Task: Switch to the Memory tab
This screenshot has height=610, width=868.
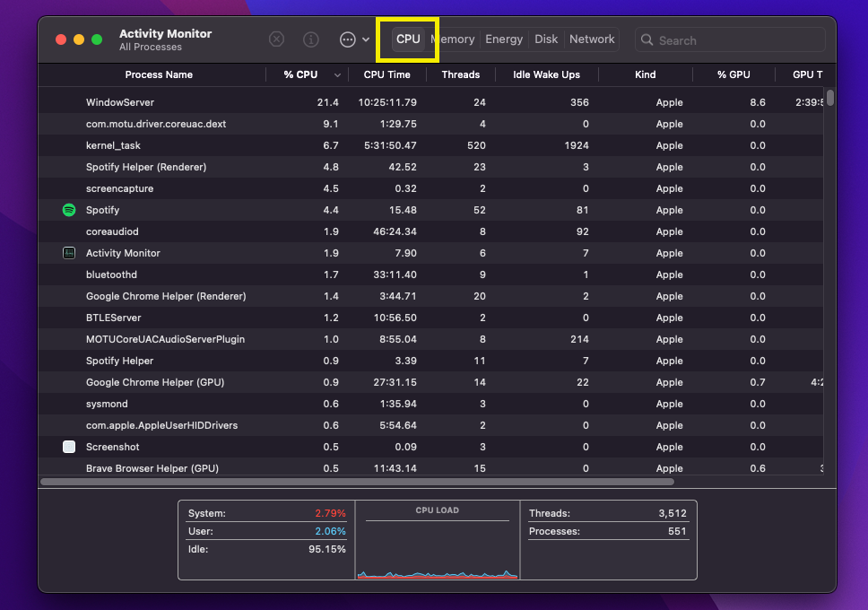Action: [x=453, y=39]
